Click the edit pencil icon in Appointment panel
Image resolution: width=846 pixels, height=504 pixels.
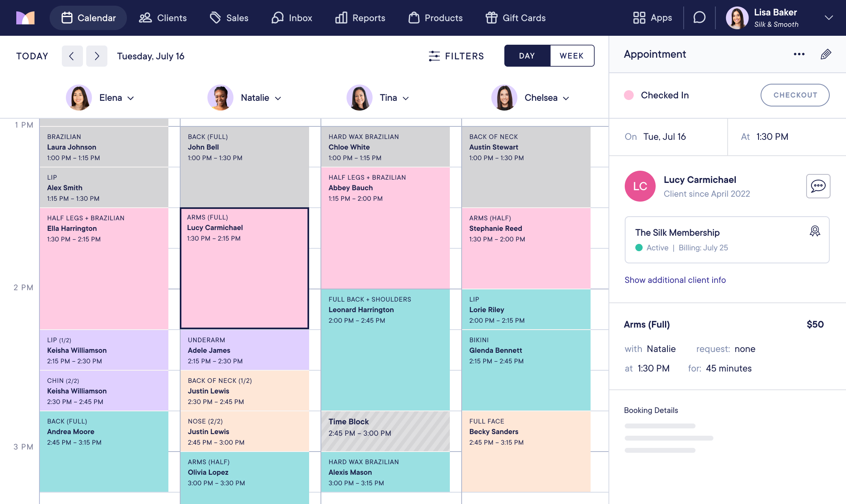pos(826,54)
